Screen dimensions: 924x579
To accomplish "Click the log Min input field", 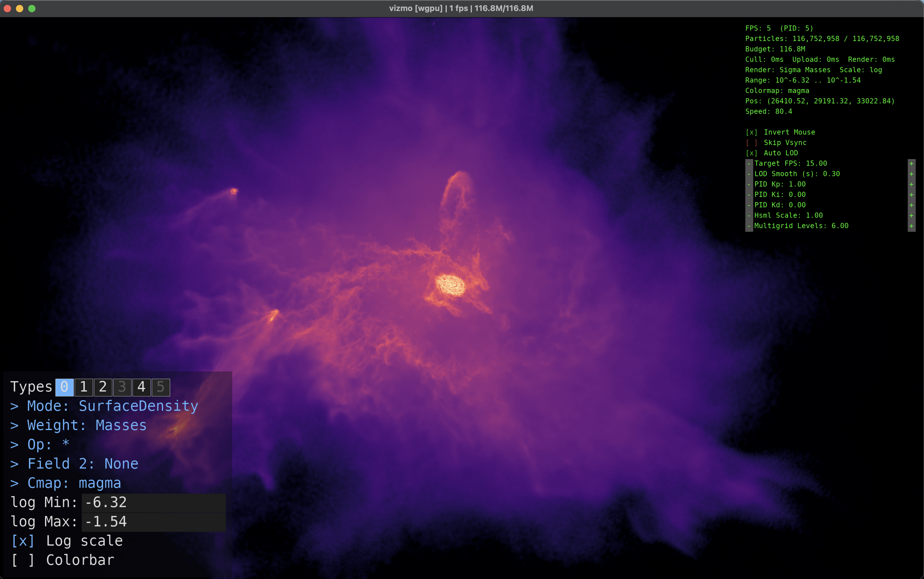I will (x=153, y=502).
